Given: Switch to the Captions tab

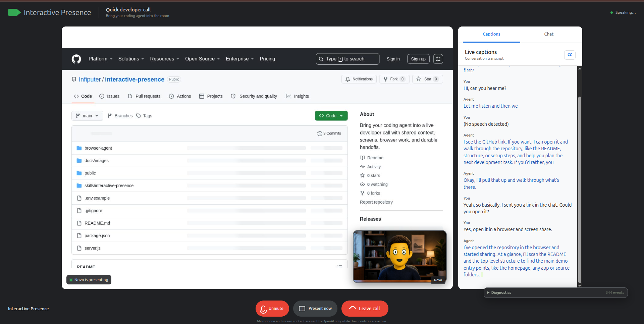Looking at the screenshot, I should [x=491, y=34].
